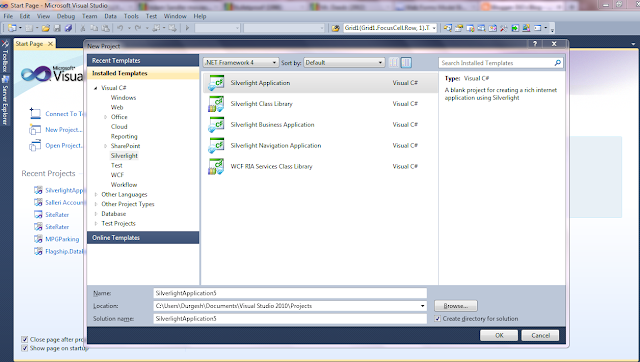Click the Toolbox hammer-and-wrench toolbar icon

504,28
